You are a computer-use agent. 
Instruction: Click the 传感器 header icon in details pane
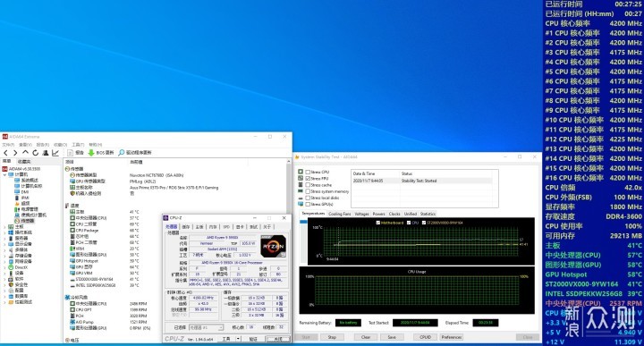coord(67,169)
